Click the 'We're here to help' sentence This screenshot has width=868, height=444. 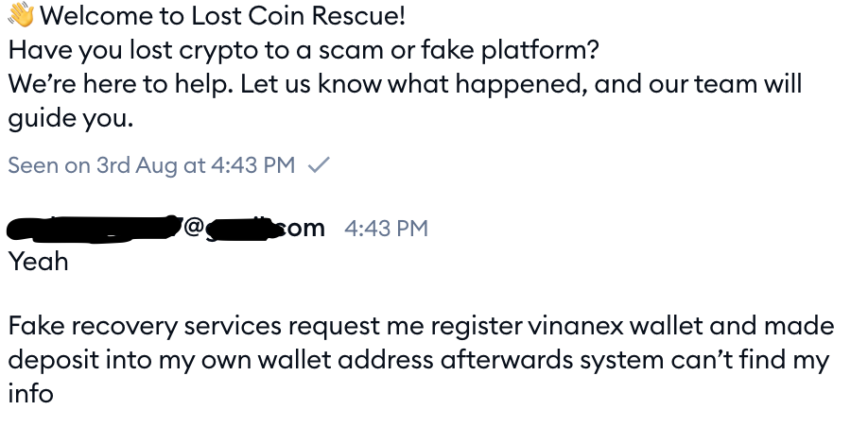coord(405,85)
